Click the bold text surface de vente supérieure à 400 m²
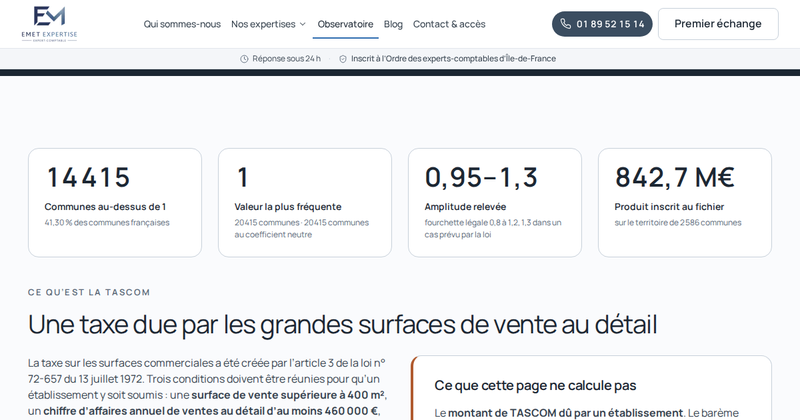Image resolution: width=800 pixels, height=420 pixels. (x=289, y=395)
